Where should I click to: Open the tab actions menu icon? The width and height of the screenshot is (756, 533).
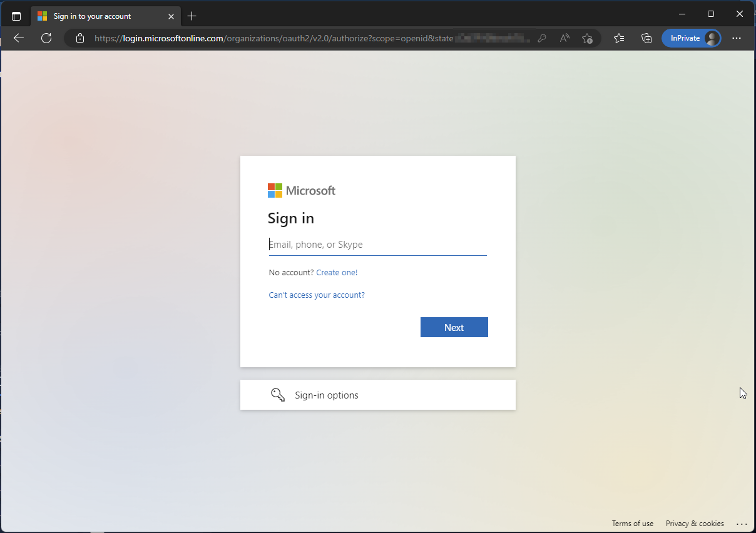16,16
